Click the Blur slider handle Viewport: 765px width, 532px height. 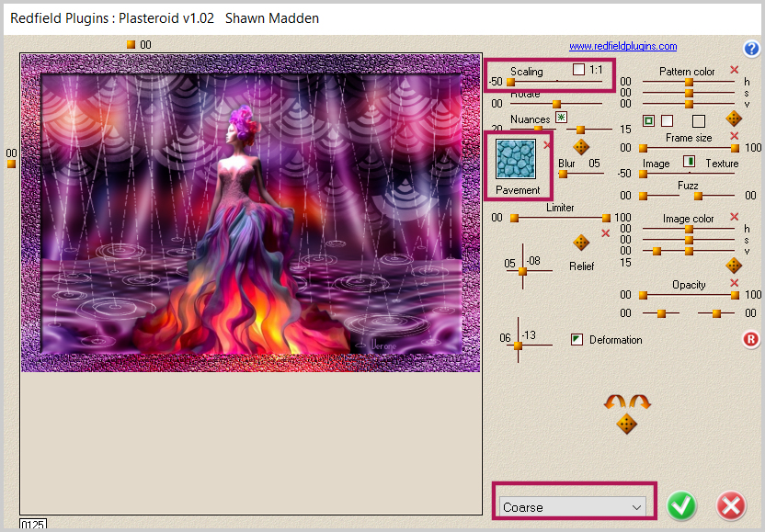563,174
